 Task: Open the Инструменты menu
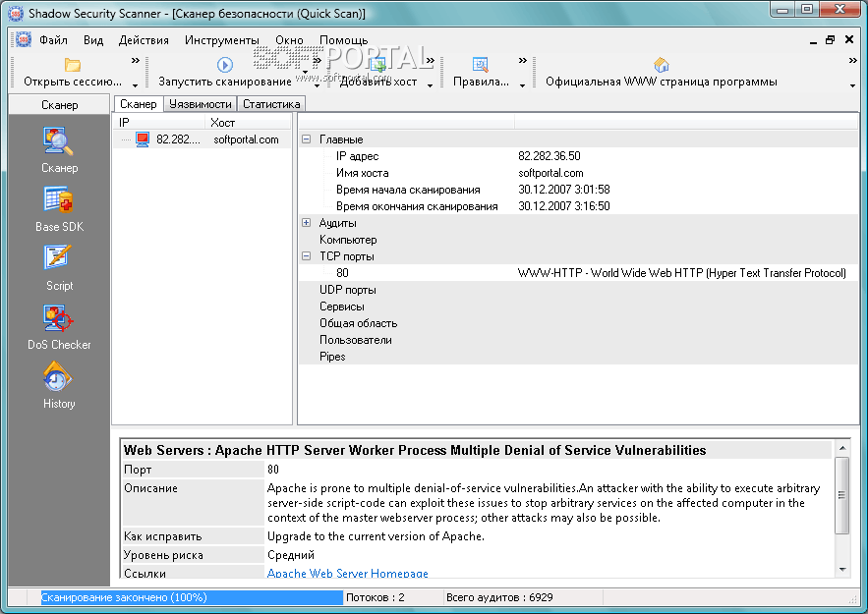point(221,40)
